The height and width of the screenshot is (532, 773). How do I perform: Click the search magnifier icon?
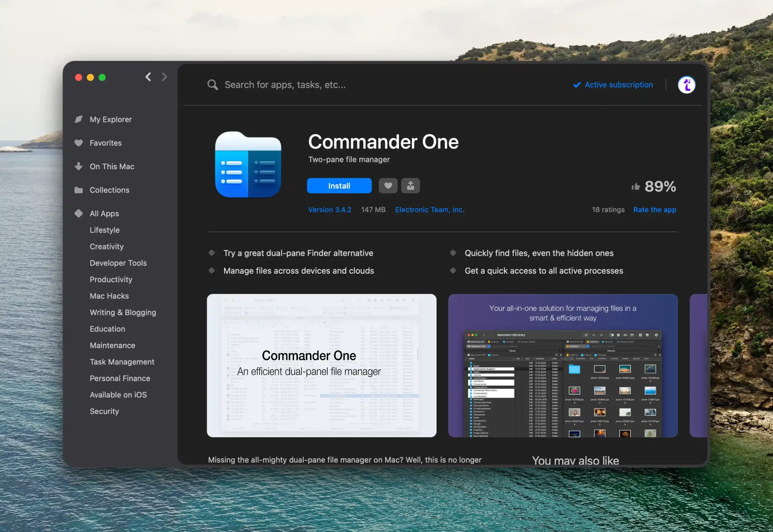[x=213, y=85]
